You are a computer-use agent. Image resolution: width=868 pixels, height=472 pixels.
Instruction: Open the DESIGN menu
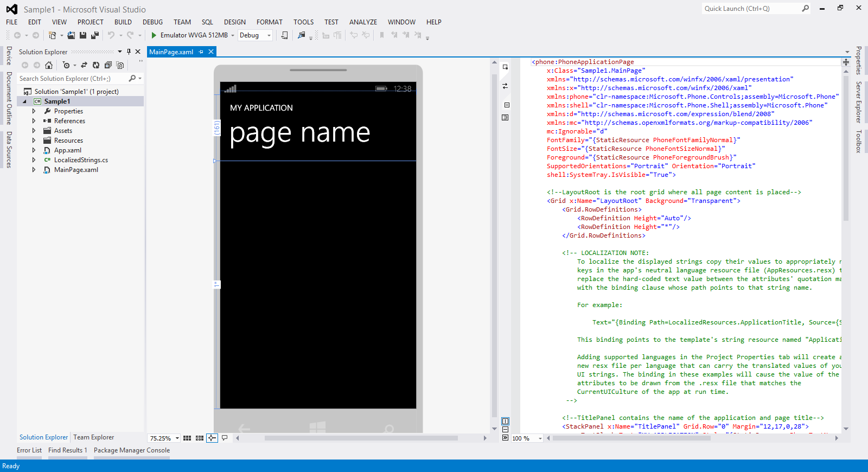click(235, 22)
